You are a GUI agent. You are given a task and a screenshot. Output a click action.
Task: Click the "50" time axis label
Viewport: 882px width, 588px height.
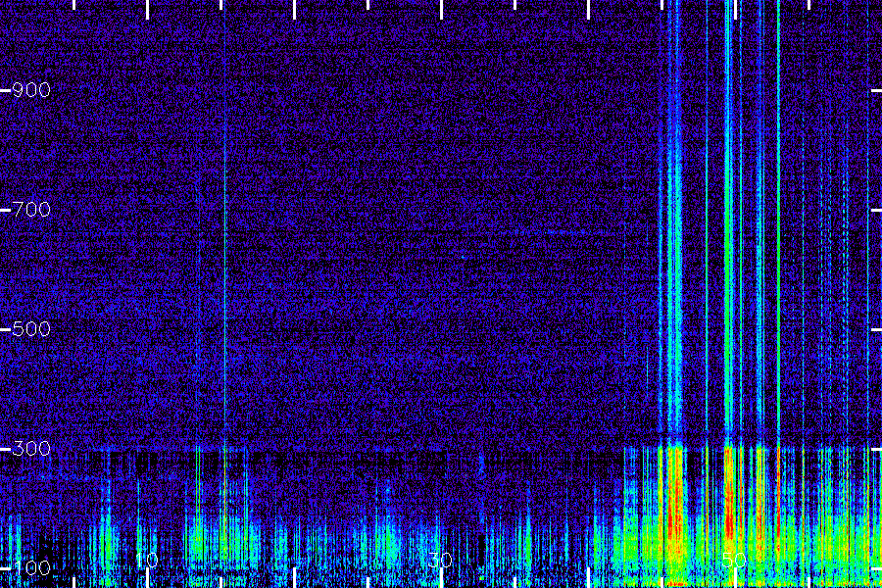point(734,560)
